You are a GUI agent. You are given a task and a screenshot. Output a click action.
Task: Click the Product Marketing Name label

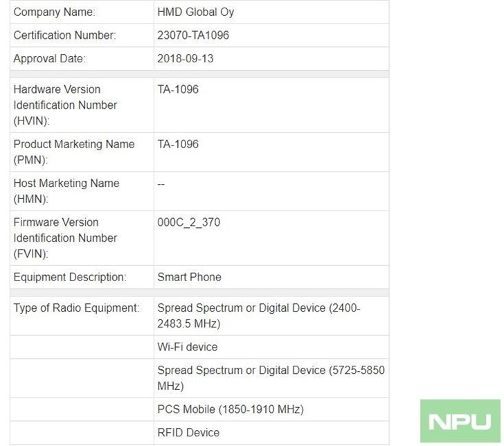coord(74,152)
